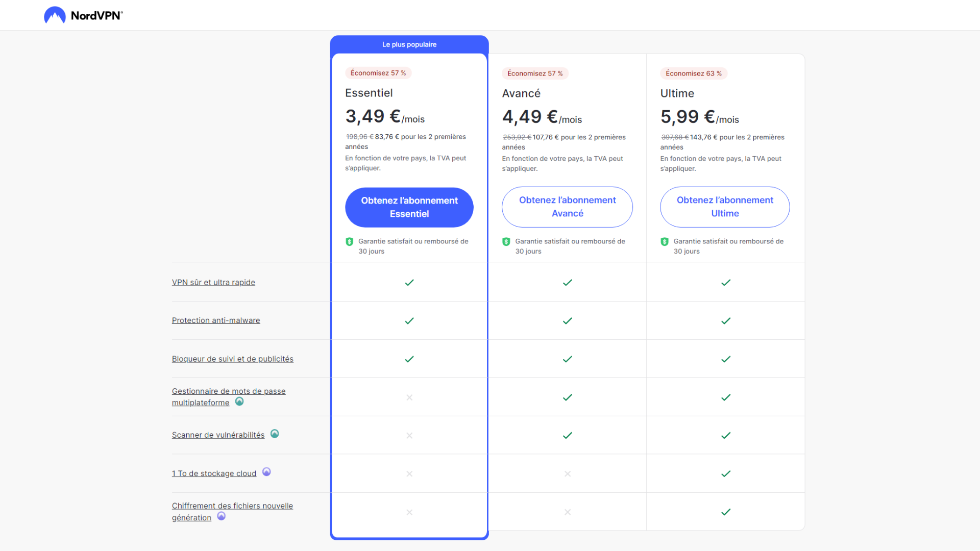The height and width of the screenshot is (551, 980).
Task: Open the Protection anti-malware link
Action: tap(216, 320)
